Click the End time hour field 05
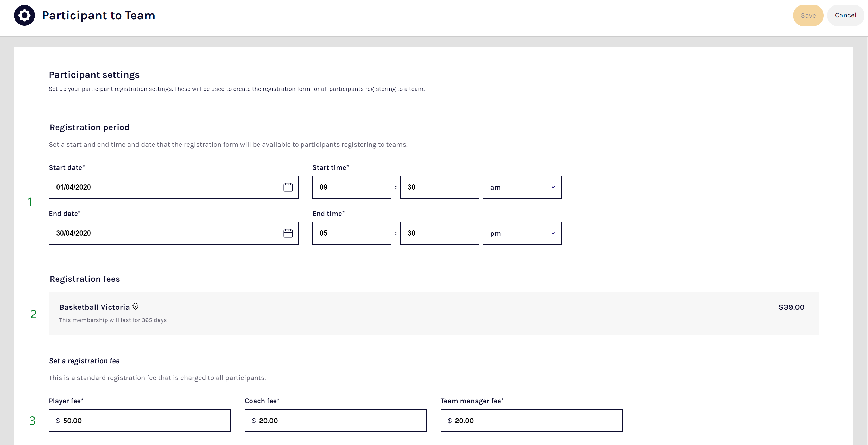This screenshot has width=868, height=445. pyautogui.click(x=351, y=233)
